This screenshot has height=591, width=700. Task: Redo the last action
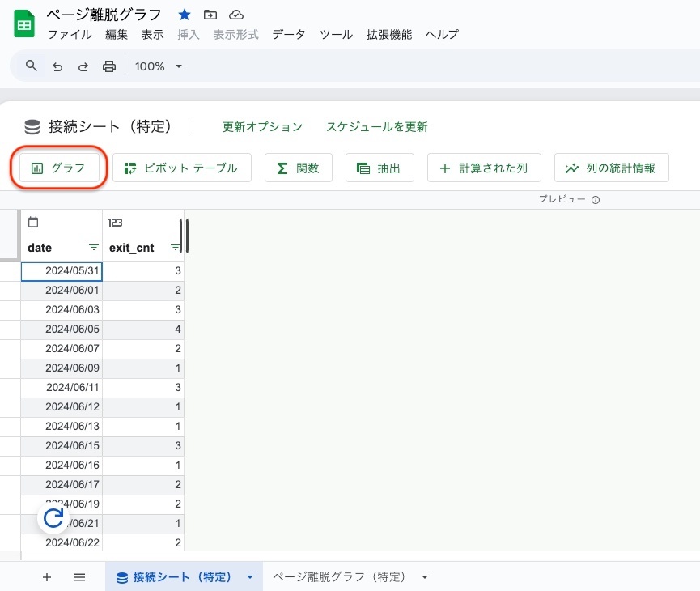point(83,66)
